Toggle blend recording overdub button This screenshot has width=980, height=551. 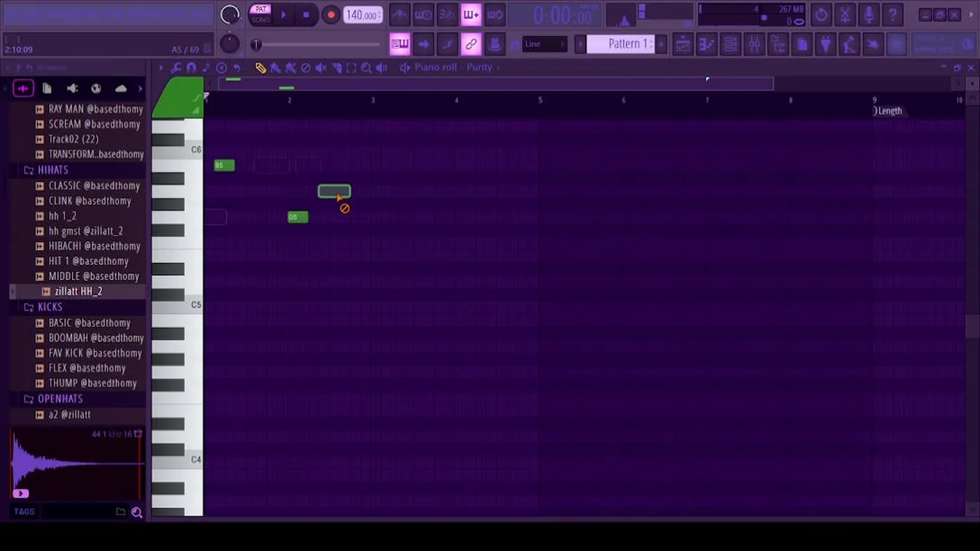tap(471, 15)
